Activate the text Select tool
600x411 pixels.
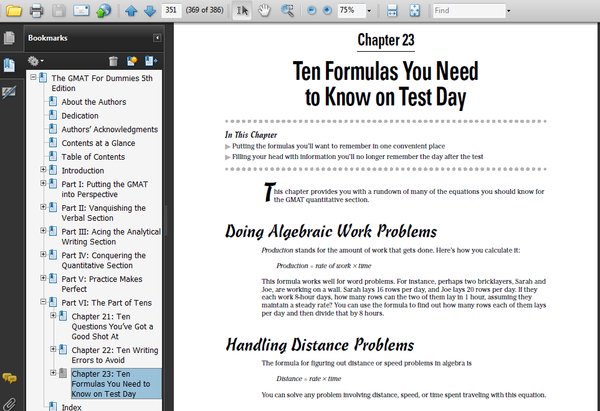(242, 10)
